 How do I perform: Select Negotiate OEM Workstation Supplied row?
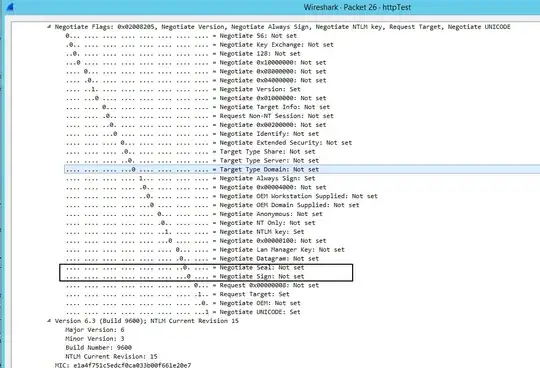221,196
